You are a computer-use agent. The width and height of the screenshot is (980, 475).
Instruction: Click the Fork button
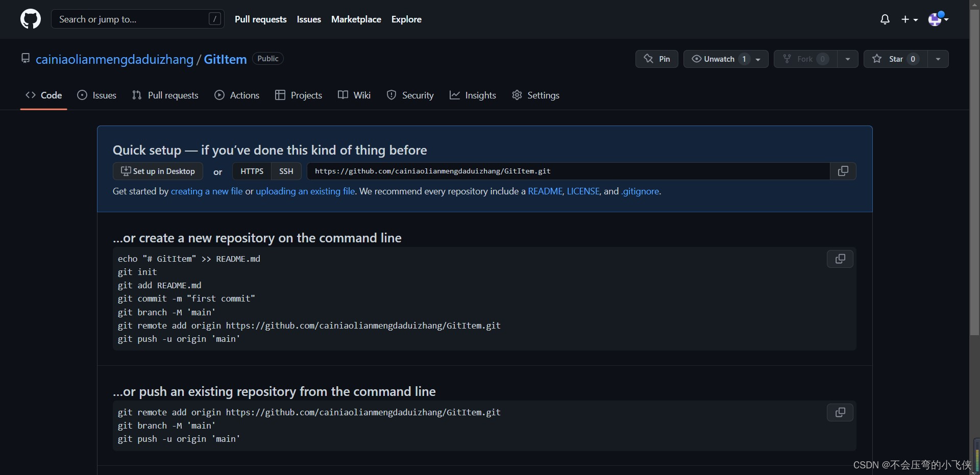click(805, 59)
